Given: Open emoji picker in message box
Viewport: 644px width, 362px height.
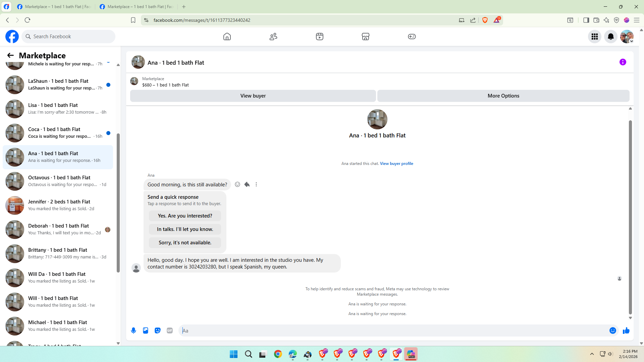Looking at the screenshot, I should [613, 330].
